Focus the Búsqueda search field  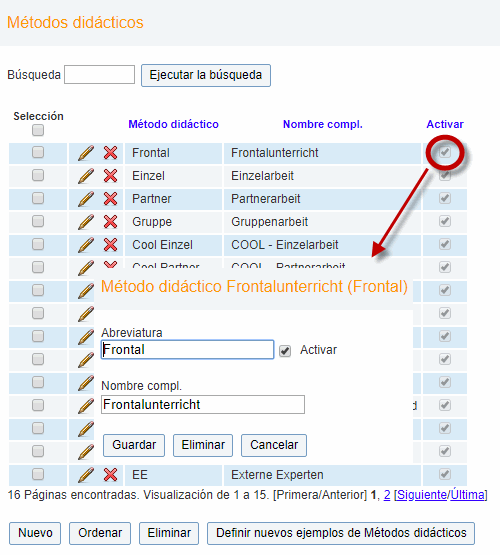(99, 74)
